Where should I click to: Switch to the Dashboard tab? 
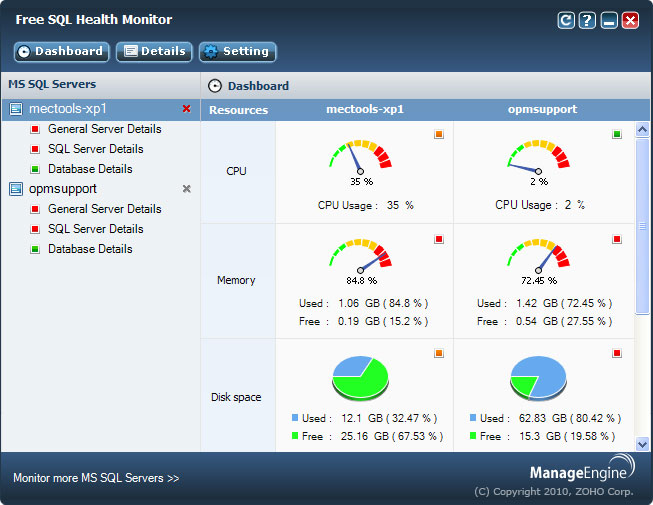(x=62, y=52)
